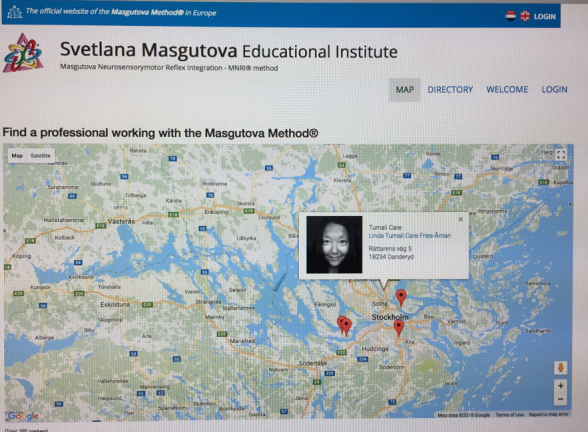Click the Masgutova colorful triangle logo
This screenshot has width=588, height=432.
pyautogui.click(x=23, y=53)
